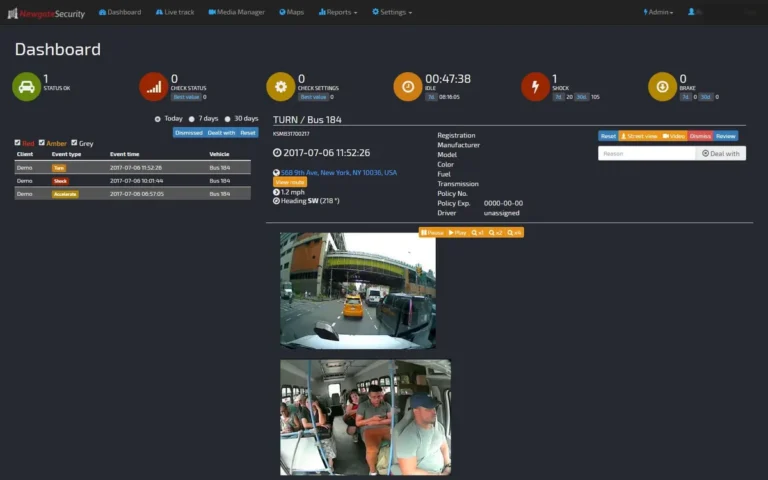Select the 7 days radio button
768x480 pixels.
point(192,119)
